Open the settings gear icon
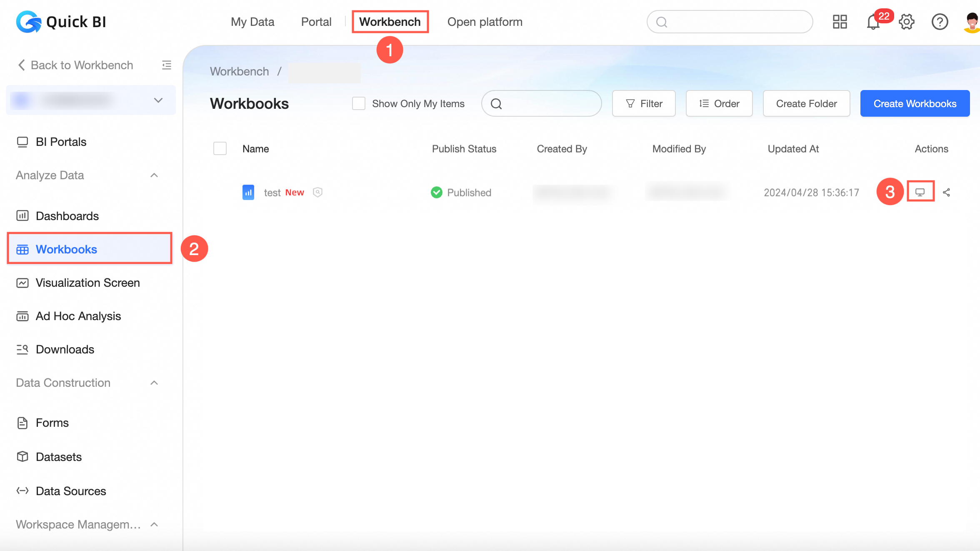The height and width of the screenshot is (551, 980). pos(906,22)
